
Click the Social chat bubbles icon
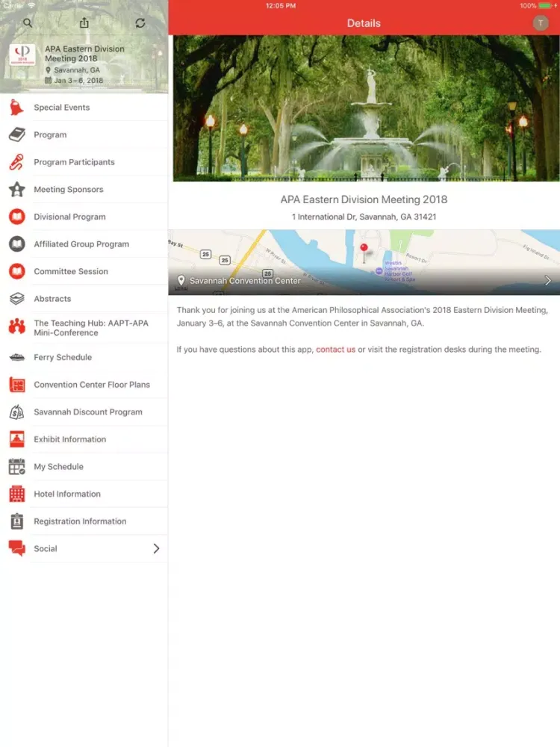click(16, 549)
